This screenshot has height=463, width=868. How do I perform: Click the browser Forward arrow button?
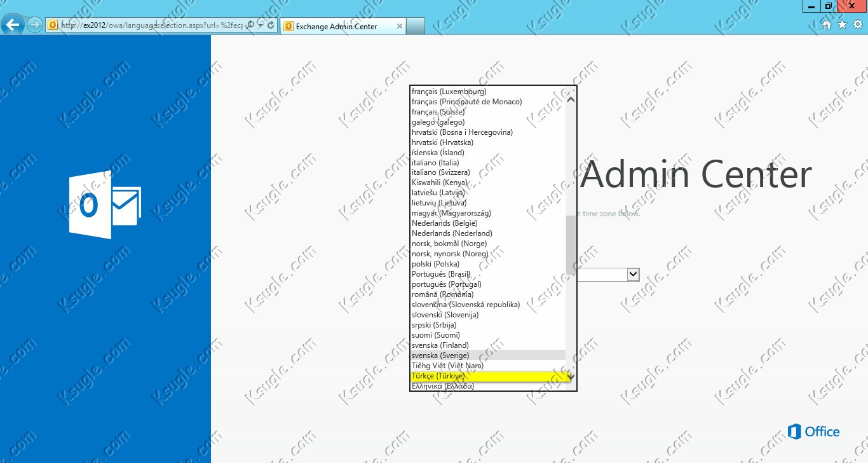[35, 25]
